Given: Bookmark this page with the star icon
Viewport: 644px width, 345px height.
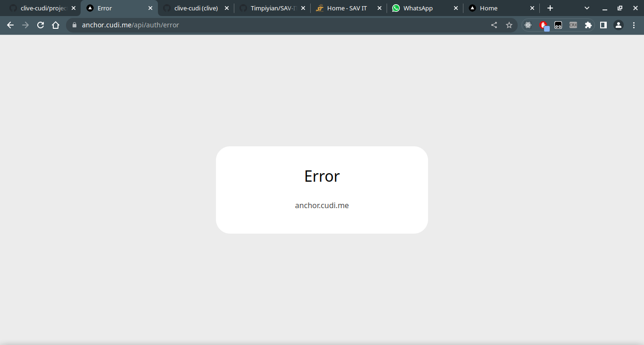Looking at the screenshot, I should 509,25.
